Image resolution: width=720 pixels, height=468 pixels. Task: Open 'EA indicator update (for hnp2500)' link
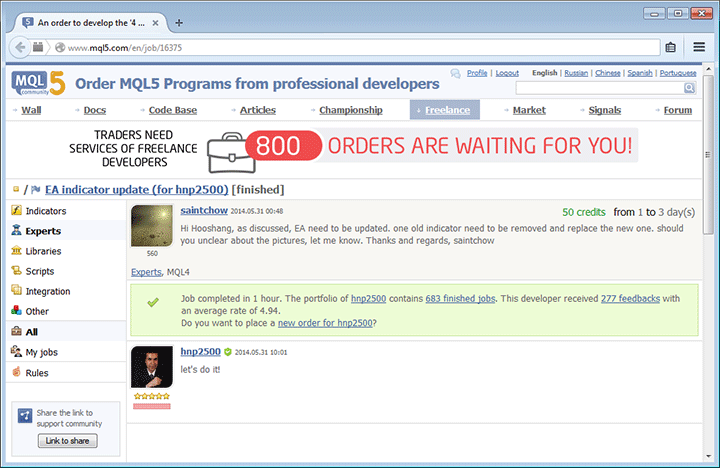tap(136, 190)
